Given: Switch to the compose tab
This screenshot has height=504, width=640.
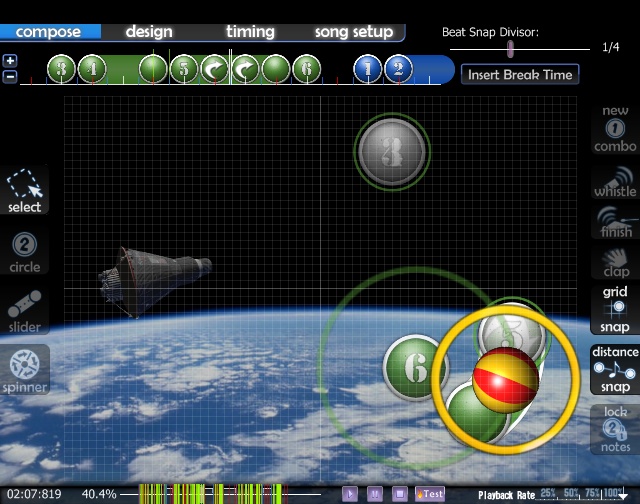Looking at the screenshot, I should click(x=48, y=32).
